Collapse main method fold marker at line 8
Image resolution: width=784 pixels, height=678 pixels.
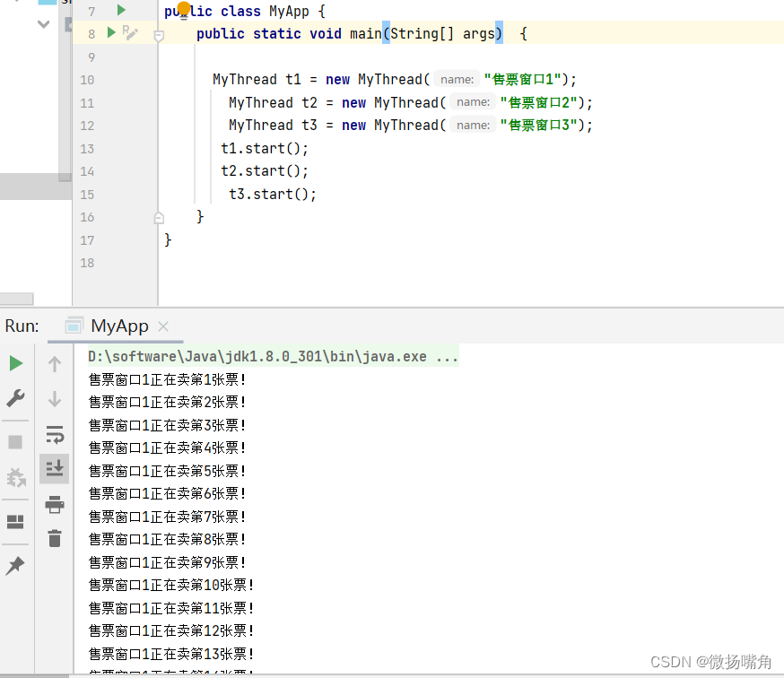coord(159,36)
